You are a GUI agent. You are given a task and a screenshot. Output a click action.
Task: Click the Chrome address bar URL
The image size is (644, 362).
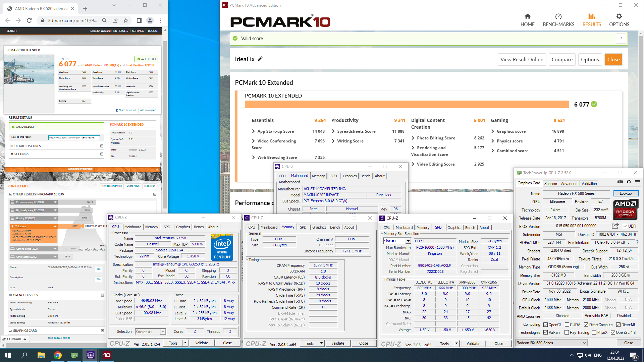tap(72, 20)
